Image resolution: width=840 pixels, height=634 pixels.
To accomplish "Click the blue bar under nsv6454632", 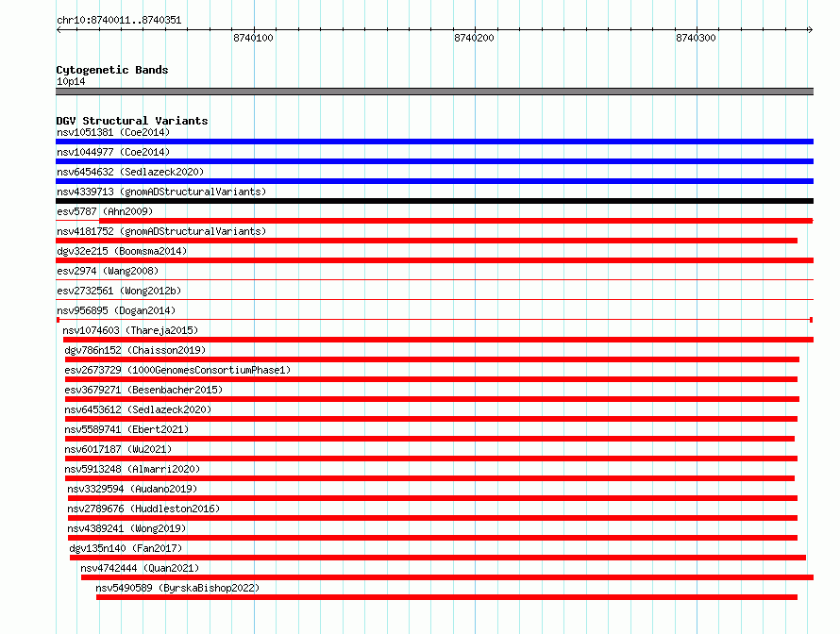I will [434, 181].
